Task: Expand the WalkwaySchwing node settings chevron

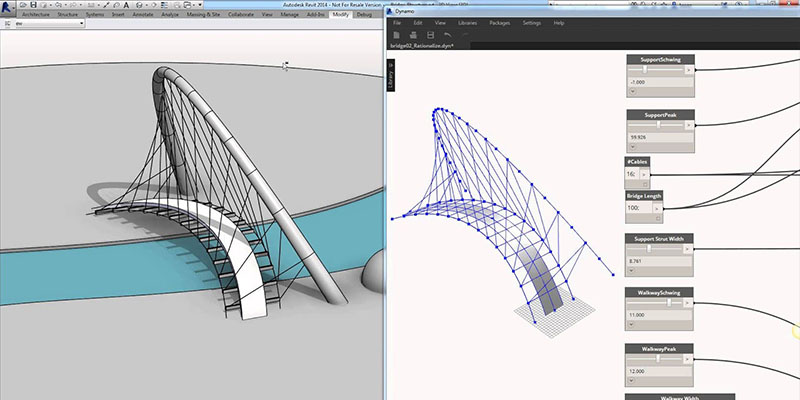Action: [632, 324]
